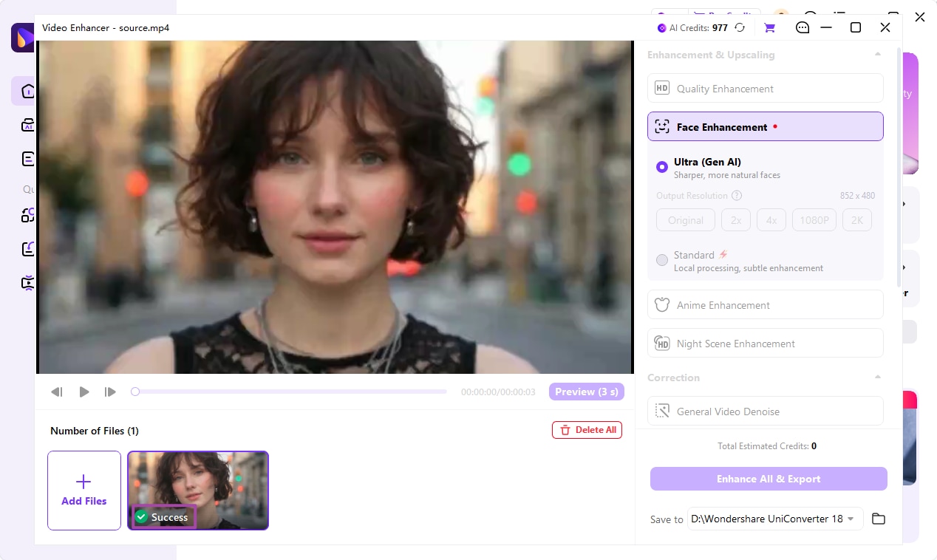Step forward to the next frame
Image resolution: width=937 pixels, height=560 pixels.
point(110,392)
